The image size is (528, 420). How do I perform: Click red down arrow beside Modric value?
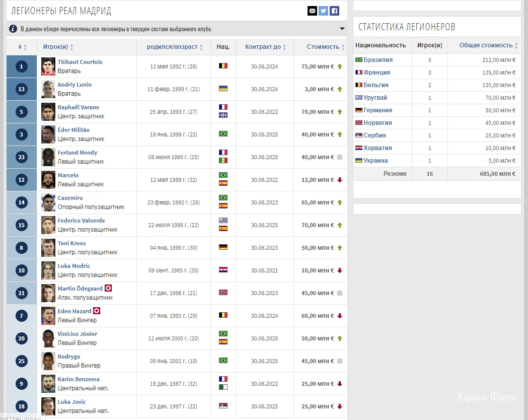point(340,270)
